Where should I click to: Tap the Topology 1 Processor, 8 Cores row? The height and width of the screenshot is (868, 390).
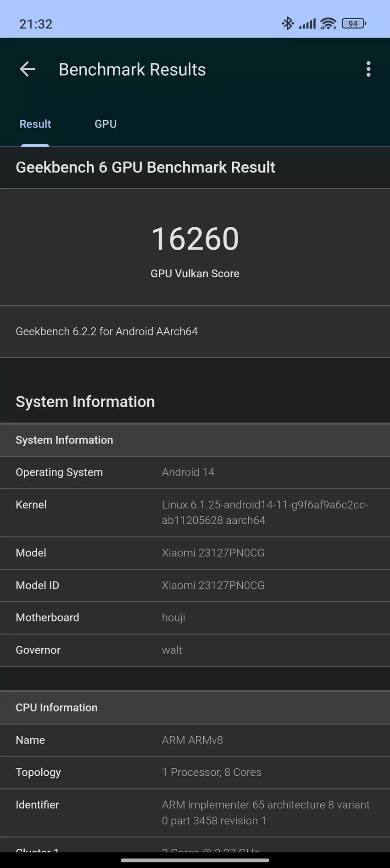point(195,773)
